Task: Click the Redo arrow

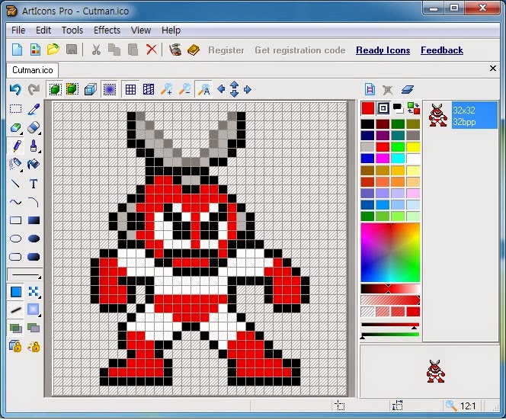Action: [x=34, y=89]
